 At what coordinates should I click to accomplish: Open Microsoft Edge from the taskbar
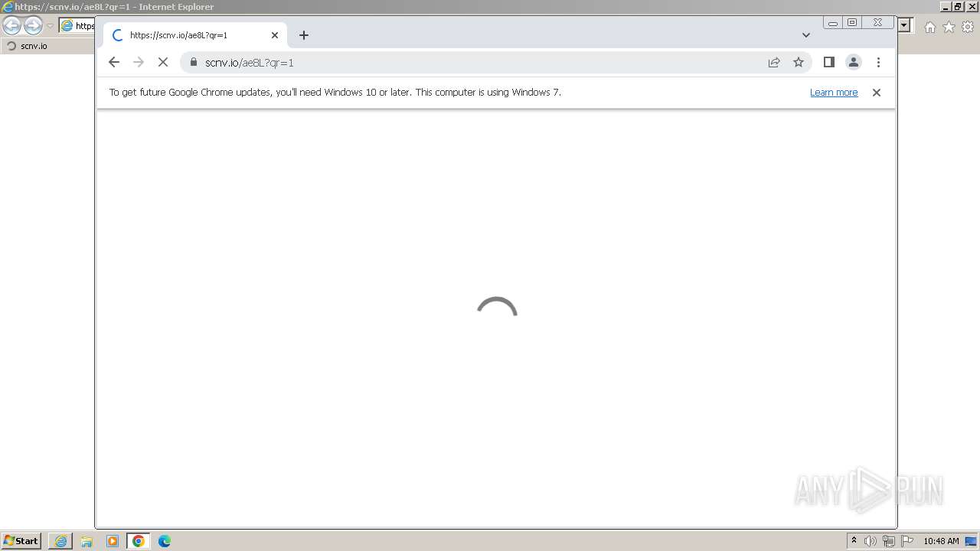[x=165, y=541]
